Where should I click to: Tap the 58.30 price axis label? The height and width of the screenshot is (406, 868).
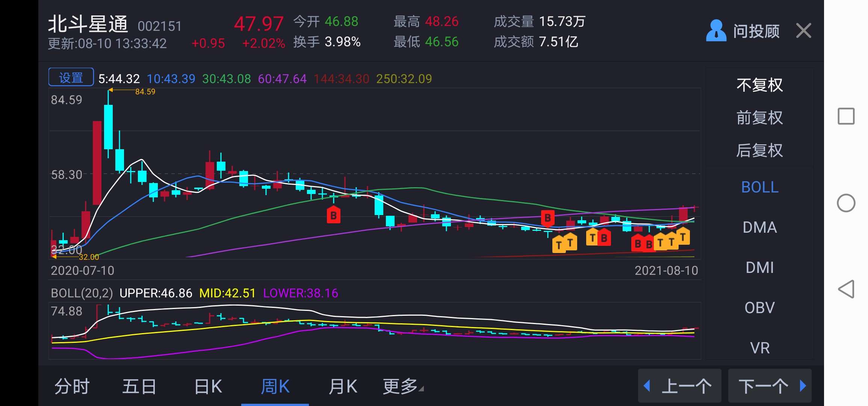click(x=67, y=175)
